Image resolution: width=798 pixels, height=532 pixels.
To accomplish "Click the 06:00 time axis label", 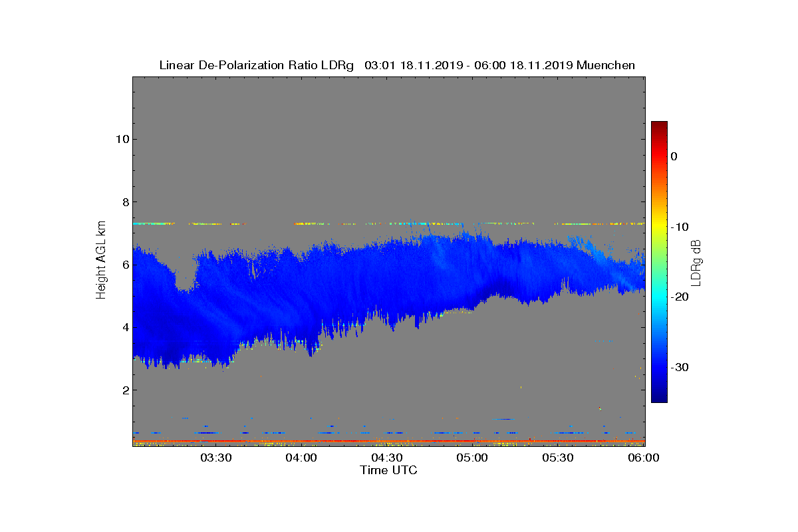I will pyautogui.click(x=644, y=458).
